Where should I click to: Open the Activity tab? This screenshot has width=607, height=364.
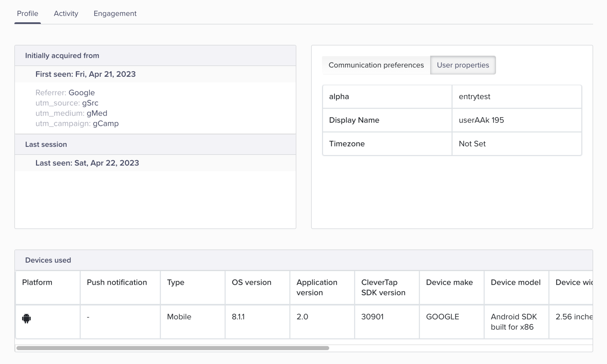coord(66,14)
